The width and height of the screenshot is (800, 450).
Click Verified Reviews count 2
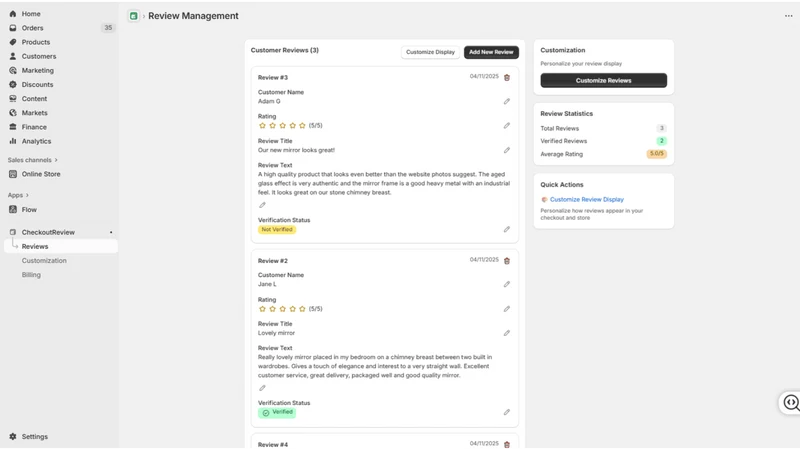pos(661,141)
